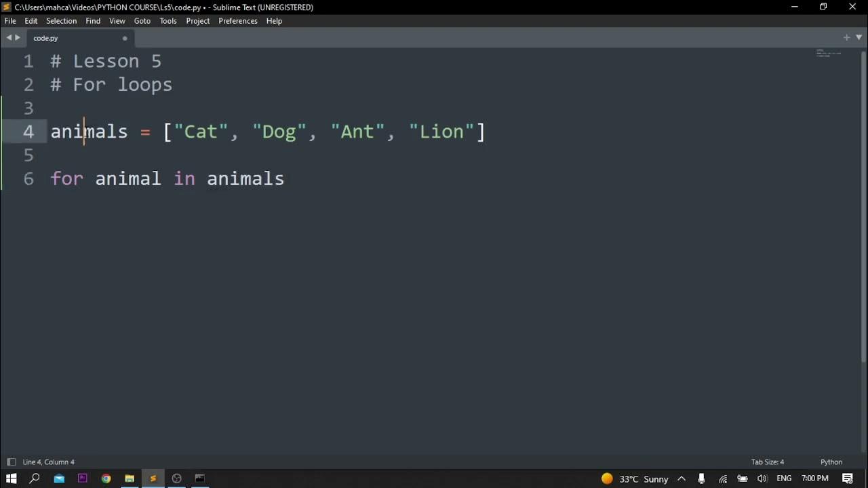The image size is (868, 488).
Task: Open the Tools menu
Action: point(168,21)
